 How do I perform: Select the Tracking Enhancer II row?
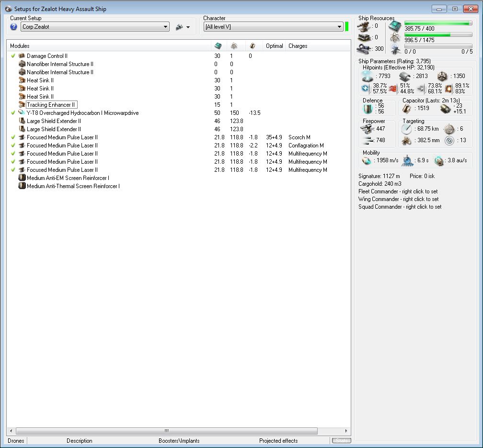coord(179,105)
